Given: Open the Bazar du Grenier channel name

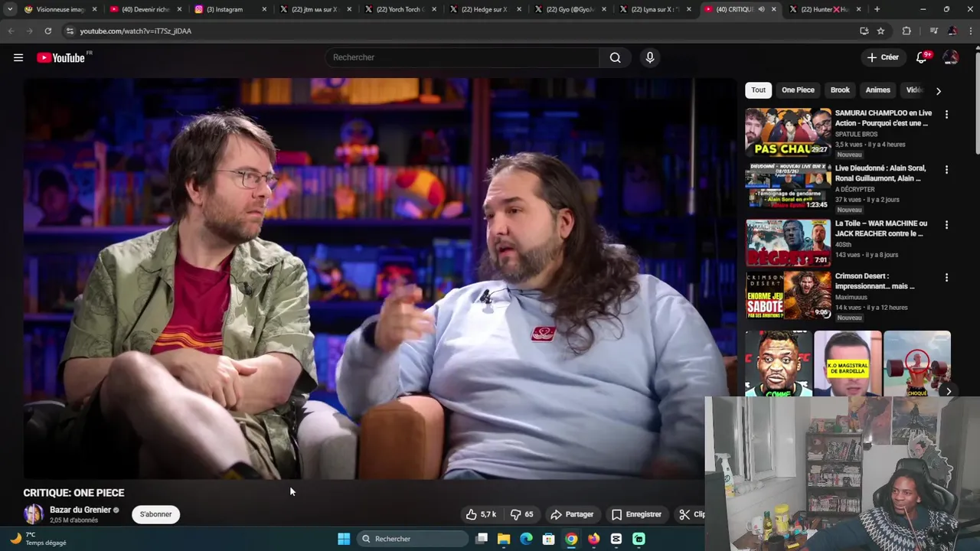Looking at the screenshot, I should [x=80, y=510].
